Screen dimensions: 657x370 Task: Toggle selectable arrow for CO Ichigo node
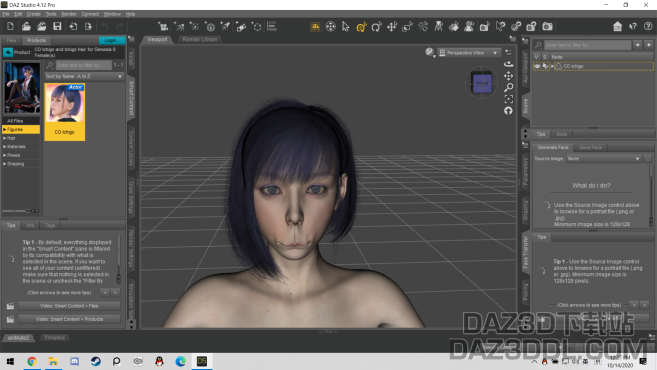[545, 66]
